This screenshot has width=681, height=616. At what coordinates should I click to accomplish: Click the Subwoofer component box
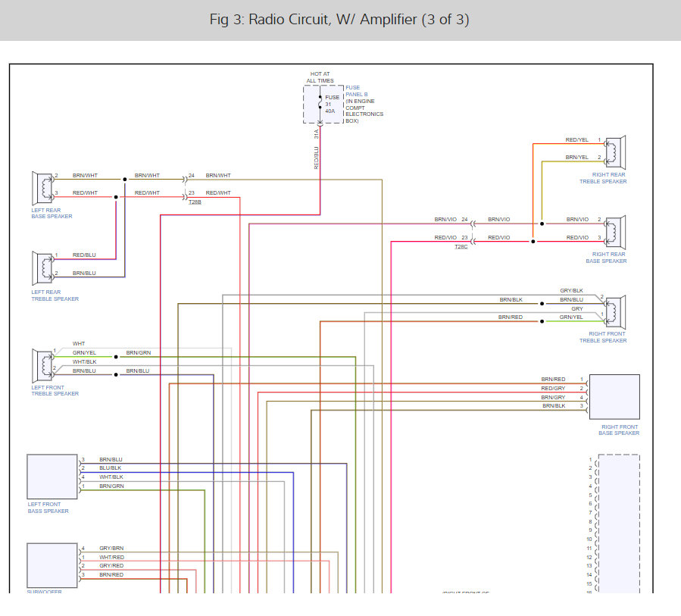pyautogui.click(x=52, y=565)
